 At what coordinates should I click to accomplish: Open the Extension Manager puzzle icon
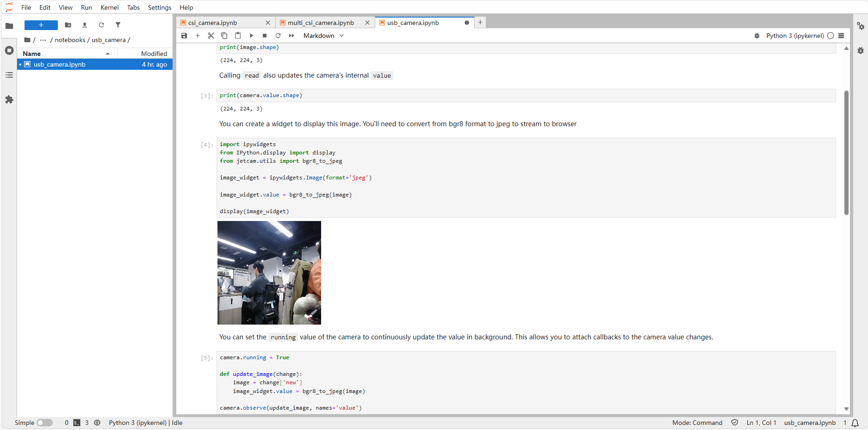[x=9, y=99]
